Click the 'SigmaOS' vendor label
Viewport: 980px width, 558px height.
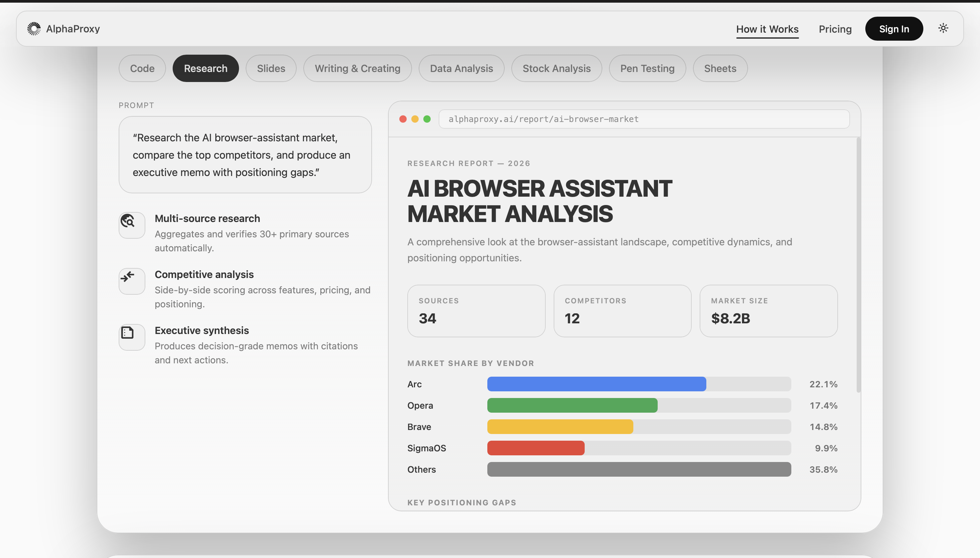tap(427, 448)
